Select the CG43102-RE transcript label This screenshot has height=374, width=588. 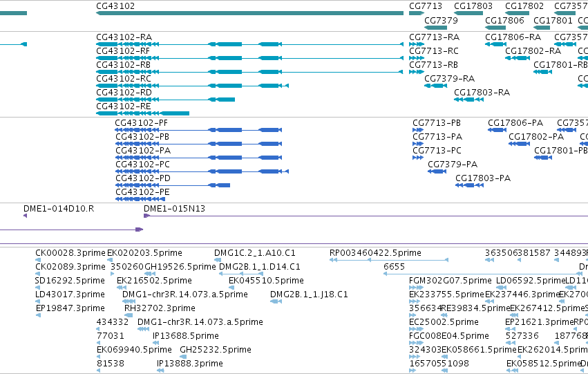pyautogui.click(x=124, y=106)
